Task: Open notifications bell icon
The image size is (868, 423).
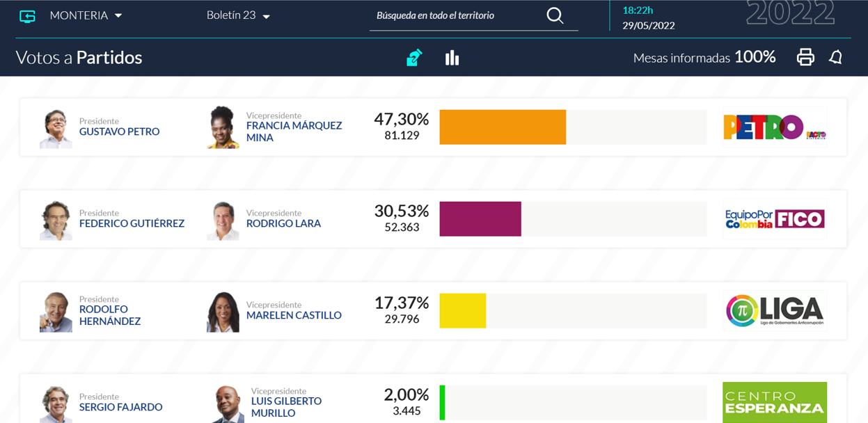Action: click(x=836, y=57)
